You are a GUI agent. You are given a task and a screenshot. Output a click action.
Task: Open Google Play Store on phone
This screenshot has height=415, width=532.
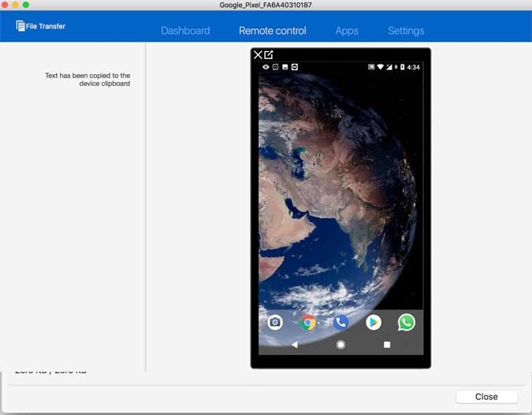[x=374, y=322]
